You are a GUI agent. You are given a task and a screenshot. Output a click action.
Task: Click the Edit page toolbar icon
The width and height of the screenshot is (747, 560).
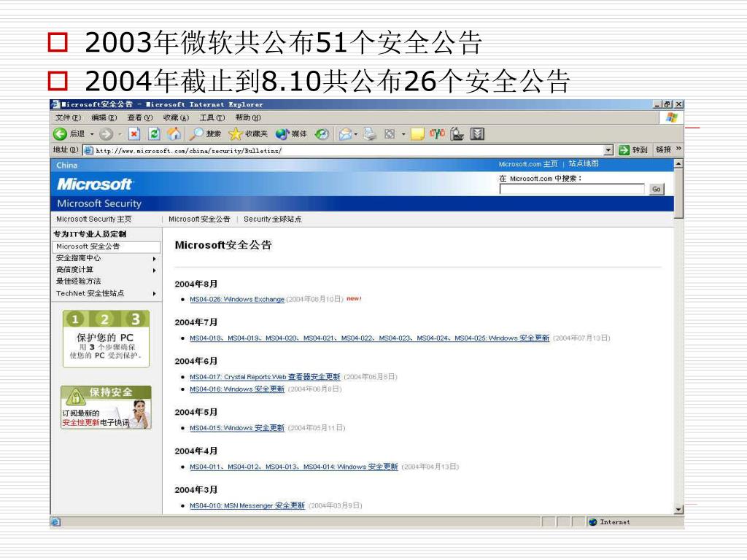pyautogui.click(x=390, y=134)
